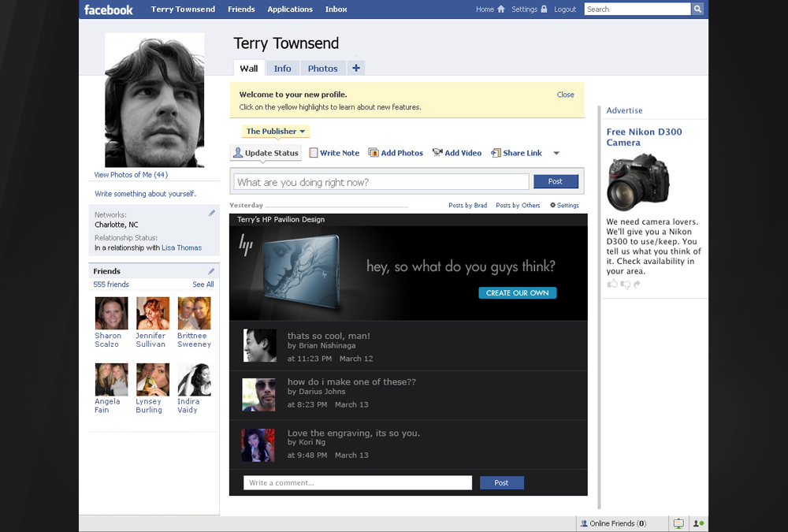Click Brian Nishinaga's comment avatar
The image size is (788, 532).
(x=260, y=345)
